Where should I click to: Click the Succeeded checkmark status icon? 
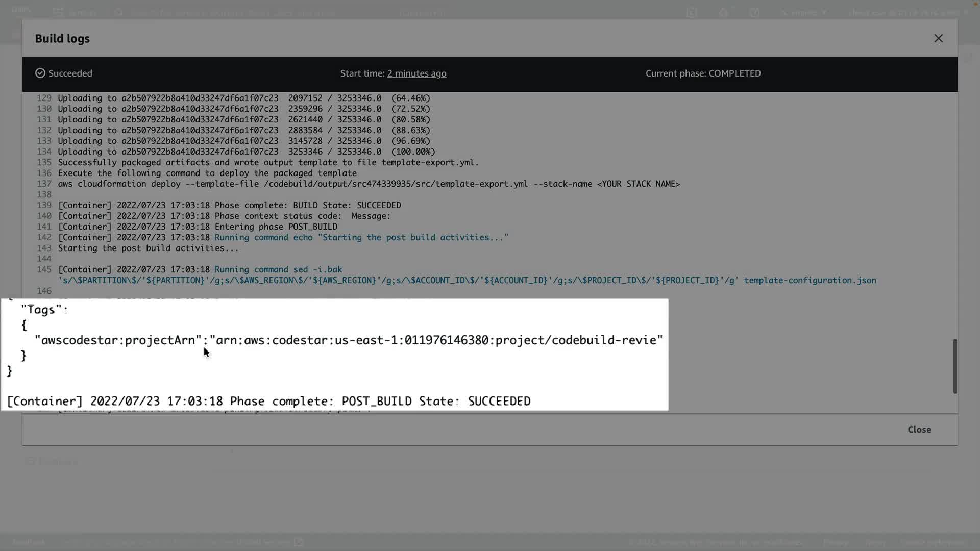[x=40, y=73]
